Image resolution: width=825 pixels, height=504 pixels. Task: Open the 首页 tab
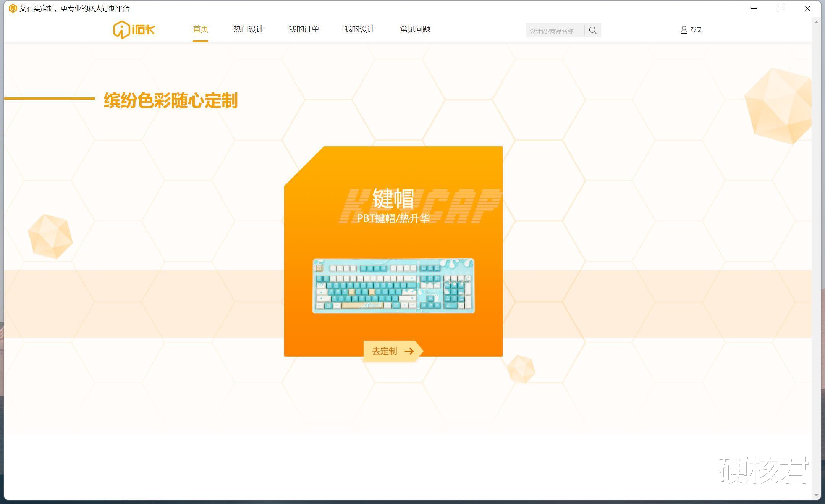[200, 29]
